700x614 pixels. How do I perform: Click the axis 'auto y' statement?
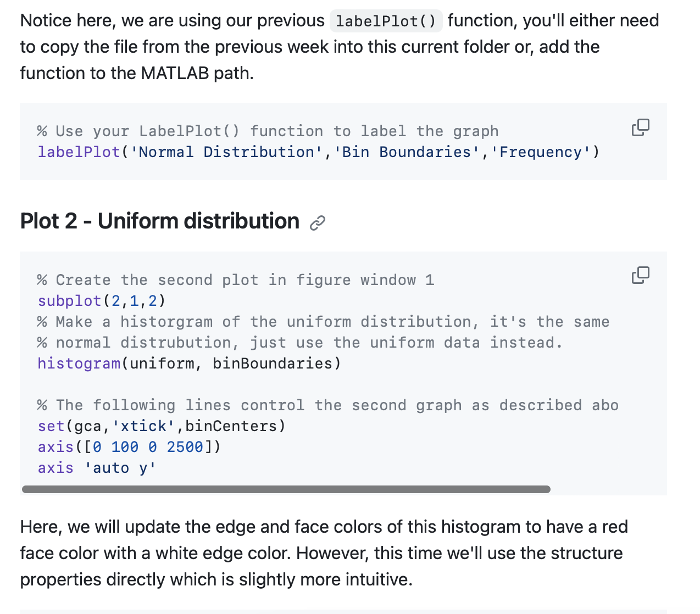click(x=96, y=467)
